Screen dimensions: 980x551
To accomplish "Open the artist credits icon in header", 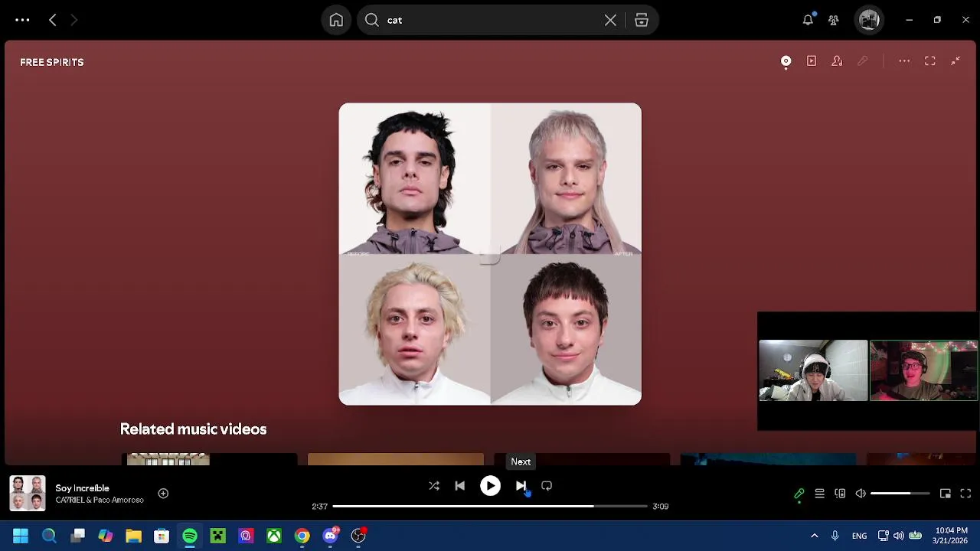I will coord(837,61).
